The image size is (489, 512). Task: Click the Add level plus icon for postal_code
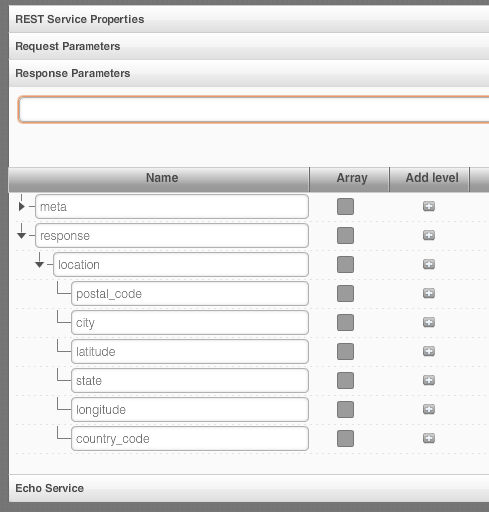tap(429, 293)
